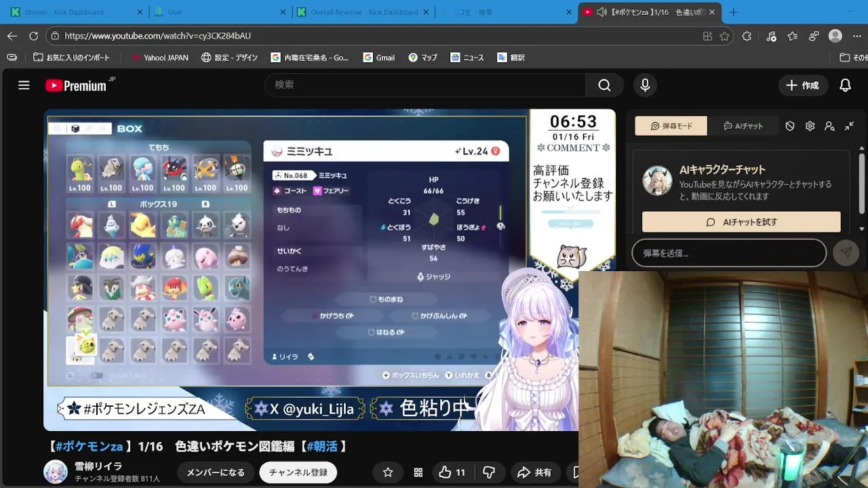
Task: Click the YouTube 検索 search field
Action: click(425, 85)
